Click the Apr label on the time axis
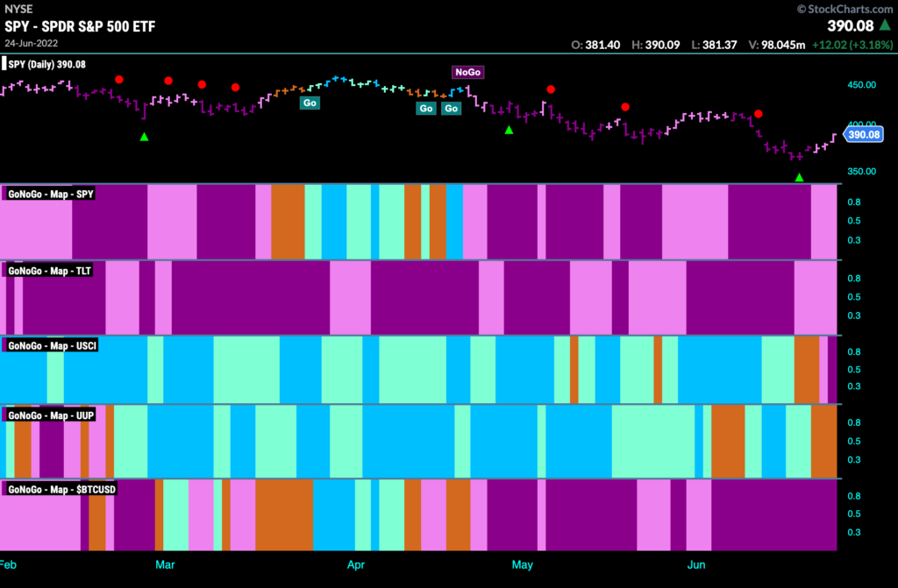898x588 pixels. point(356,564)
